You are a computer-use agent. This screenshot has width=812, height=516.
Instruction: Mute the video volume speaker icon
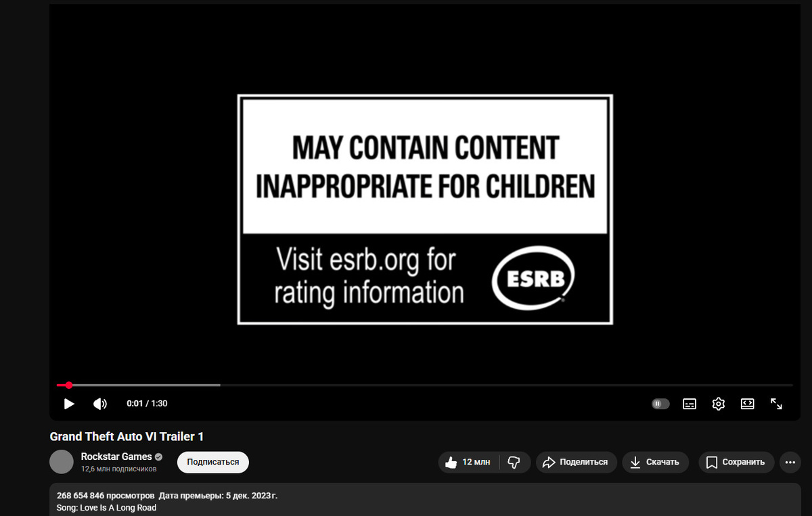click(100, 404)
